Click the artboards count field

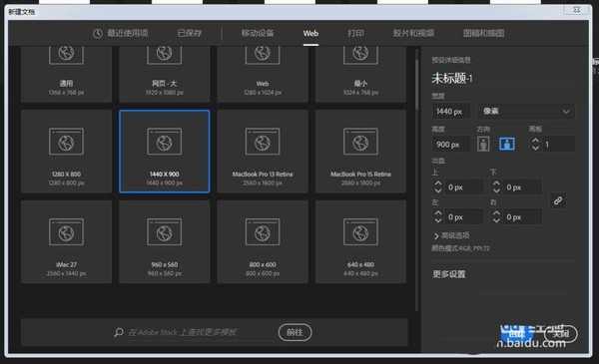point(558,145)
